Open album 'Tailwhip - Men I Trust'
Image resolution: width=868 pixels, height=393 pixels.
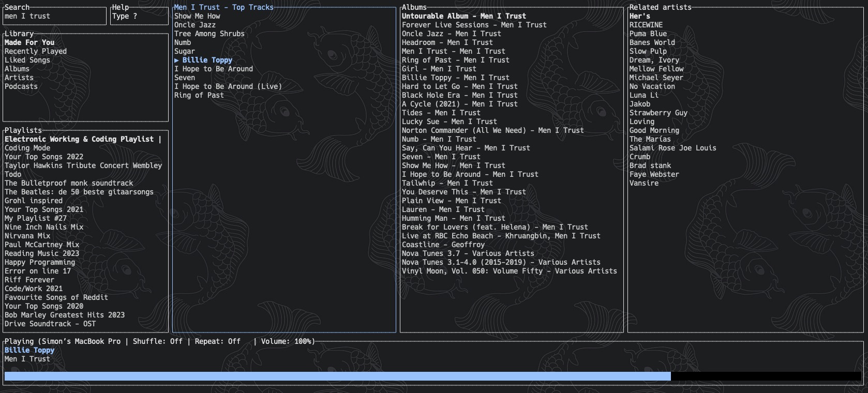[x=447, y=183]
